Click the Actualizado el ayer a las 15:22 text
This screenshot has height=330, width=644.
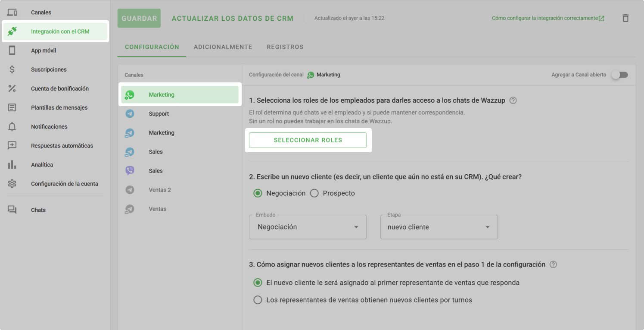(349, 18)
